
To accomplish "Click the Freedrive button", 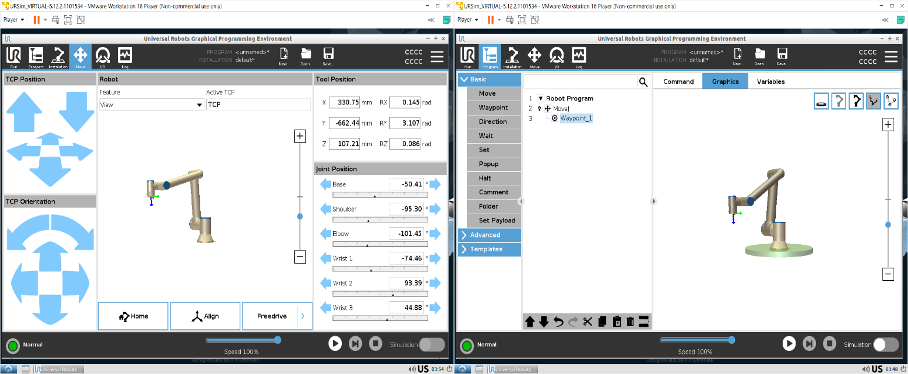I will click(x=272, y=316).
